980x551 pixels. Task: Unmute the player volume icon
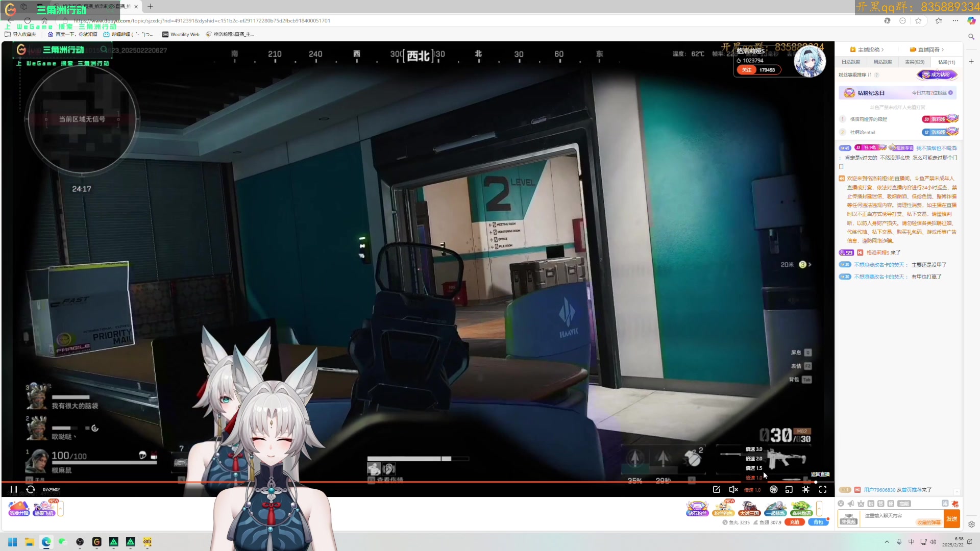733,489
